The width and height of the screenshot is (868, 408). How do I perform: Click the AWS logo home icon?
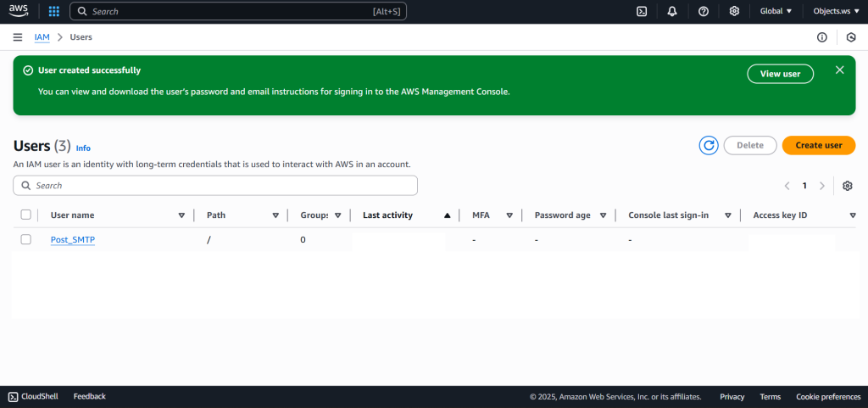(19, 11)
